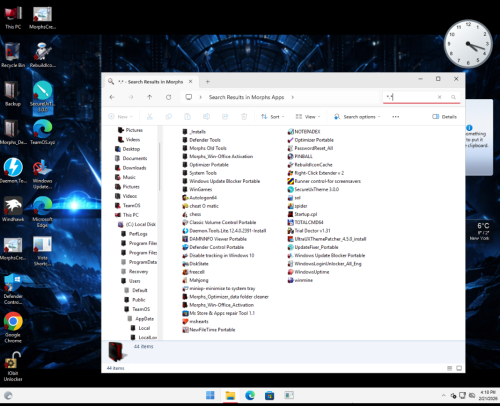Launch Google Chrome desktop icon
Viewport: 500px width, 406px height.
(x=13, y=328)
